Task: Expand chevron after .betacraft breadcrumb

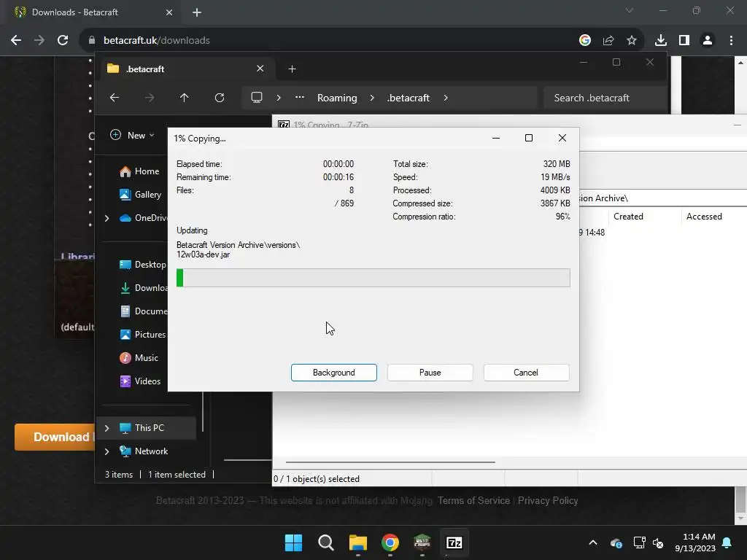Action: (446, 98)
